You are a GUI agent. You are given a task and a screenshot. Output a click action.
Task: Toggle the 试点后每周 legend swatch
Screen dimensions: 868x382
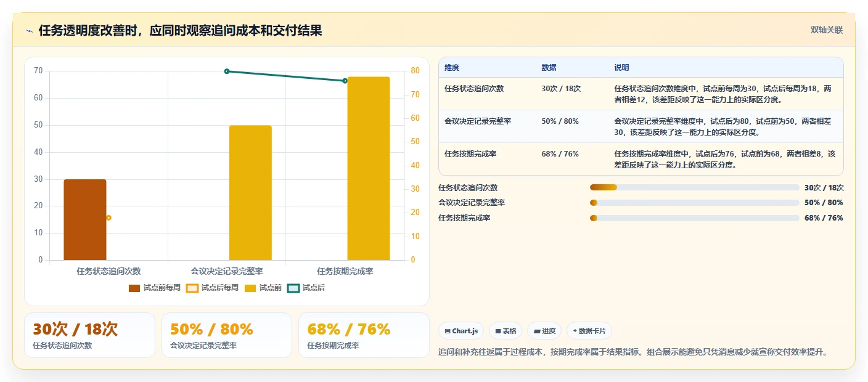(x=192, y=288)
